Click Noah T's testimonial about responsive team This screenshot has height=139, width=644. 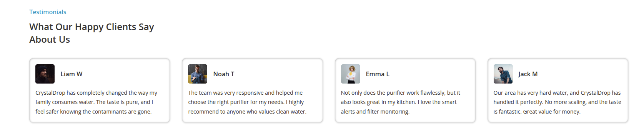point(247,102)
